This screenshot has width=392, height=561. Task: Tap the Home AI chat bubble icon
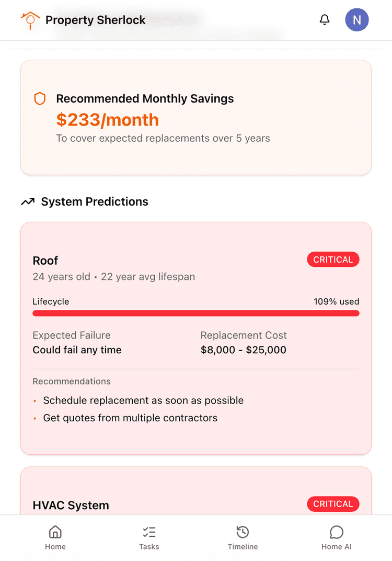[336, 532]
